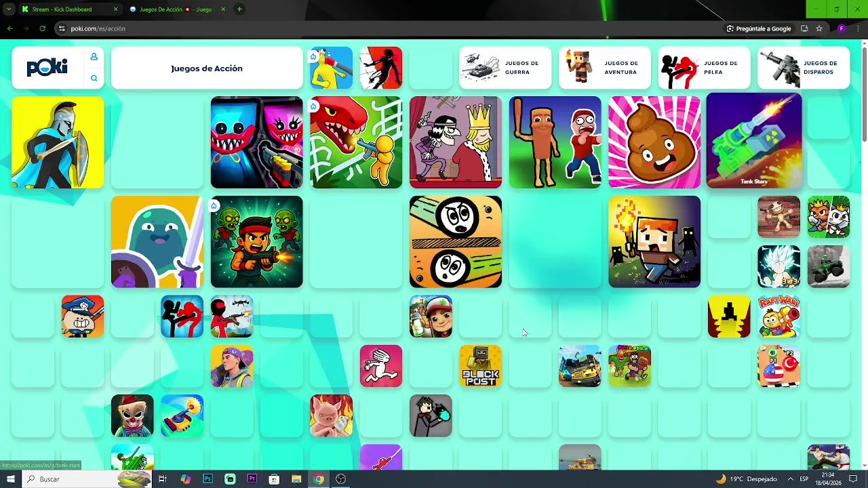Screen dimensions: 868x488
Task: Open the yellow stickman game beside the title
Action: [332, 68]
